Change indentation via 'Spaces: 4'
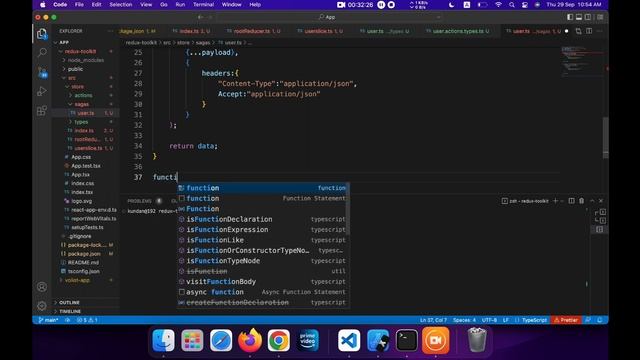This screenshot has width=640, height=360. pyautogui.click(x=464, y=320)
